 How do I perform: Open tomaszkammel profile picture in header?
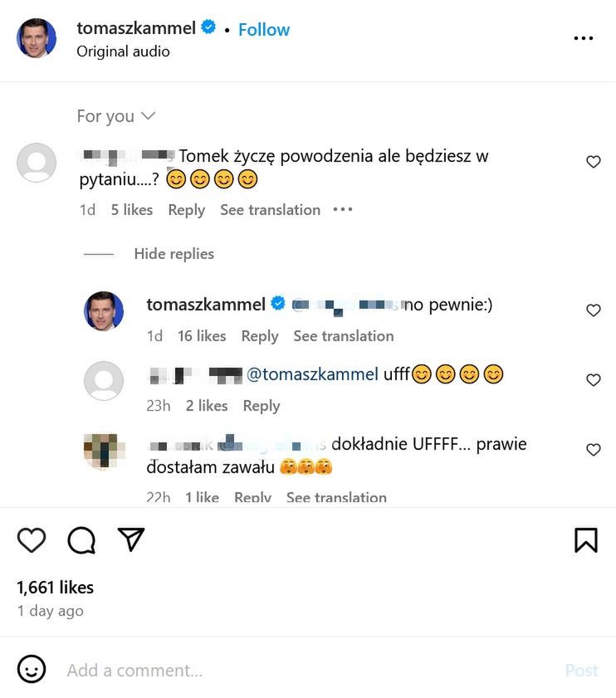tap(37, 38)
